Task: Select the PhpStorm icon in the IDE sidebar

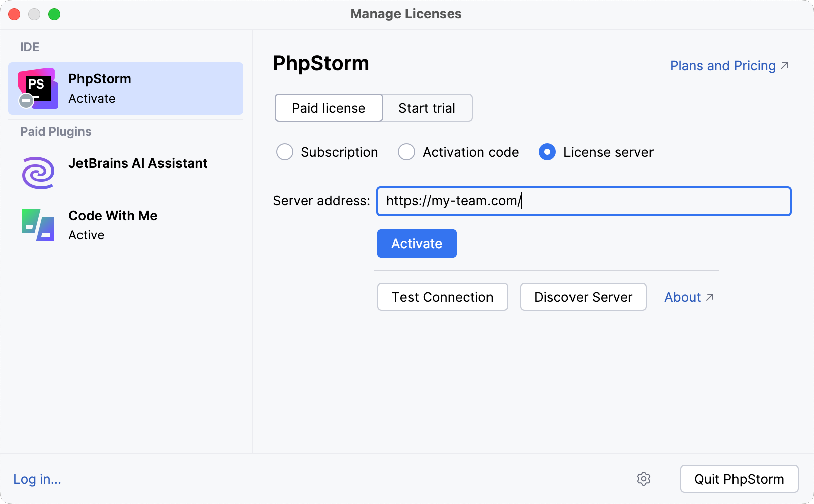Action: [38, 86]
